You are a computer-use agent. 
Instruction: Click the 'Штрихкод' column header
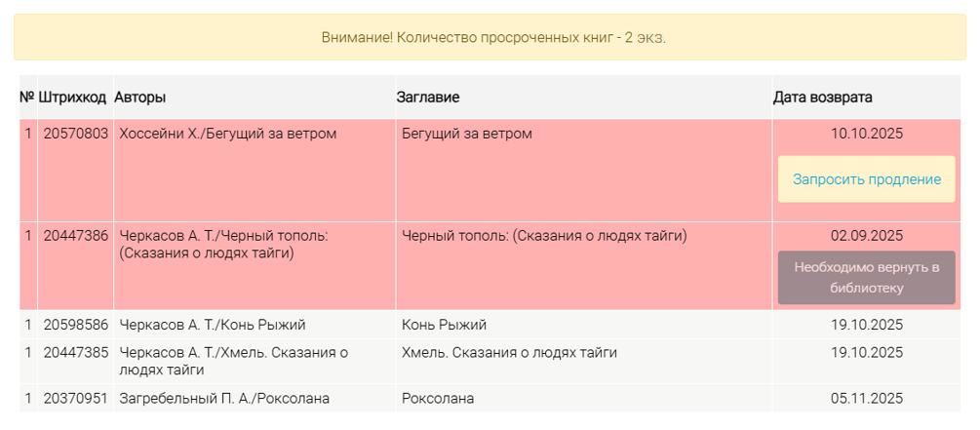point(72,98)
